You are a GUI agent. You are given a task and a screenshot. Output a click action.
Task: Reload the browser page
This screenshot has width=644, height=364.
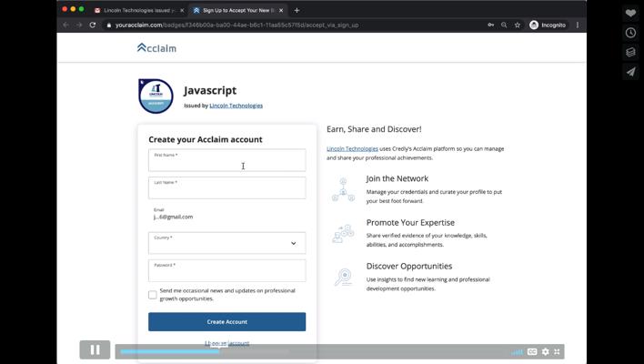93,25
